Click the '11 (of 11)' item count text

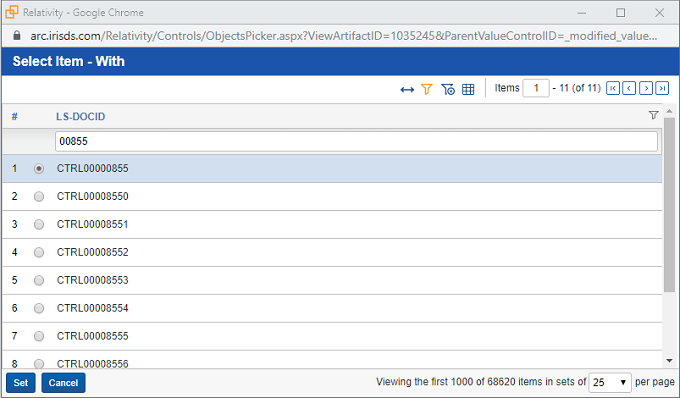580,88
